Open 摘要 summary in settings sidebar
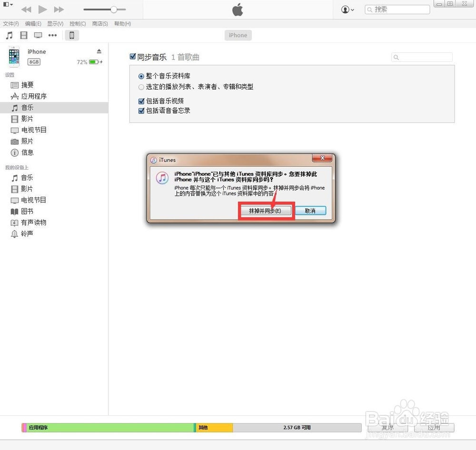 coord(54,85)
